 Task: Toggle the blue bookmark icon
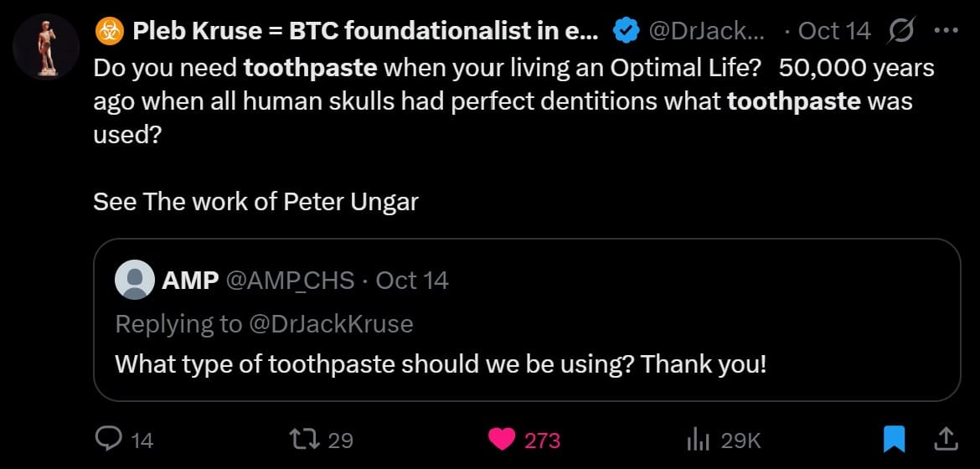click(894, 438)
